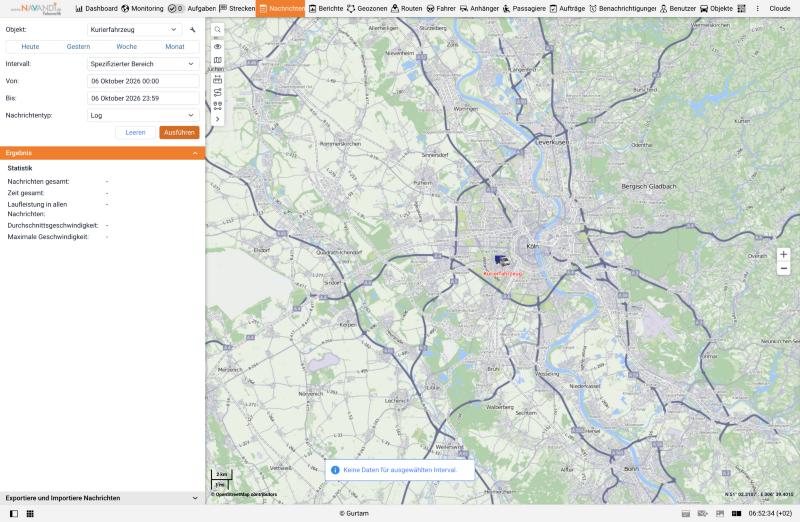Switch to the Berichte tab
The image size is (800, 522).
coord(325,9)
